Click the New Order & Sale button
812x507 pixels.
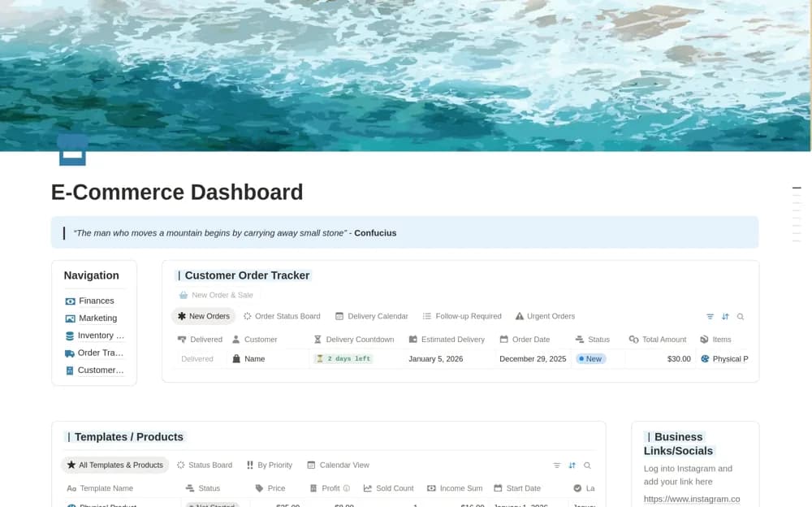point(216,295)
